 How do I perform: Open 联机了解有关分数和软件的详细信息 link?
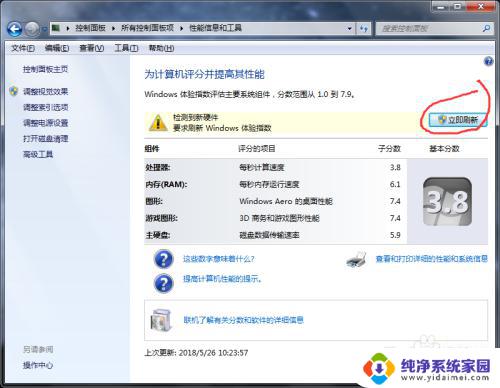tap(243, 320)
